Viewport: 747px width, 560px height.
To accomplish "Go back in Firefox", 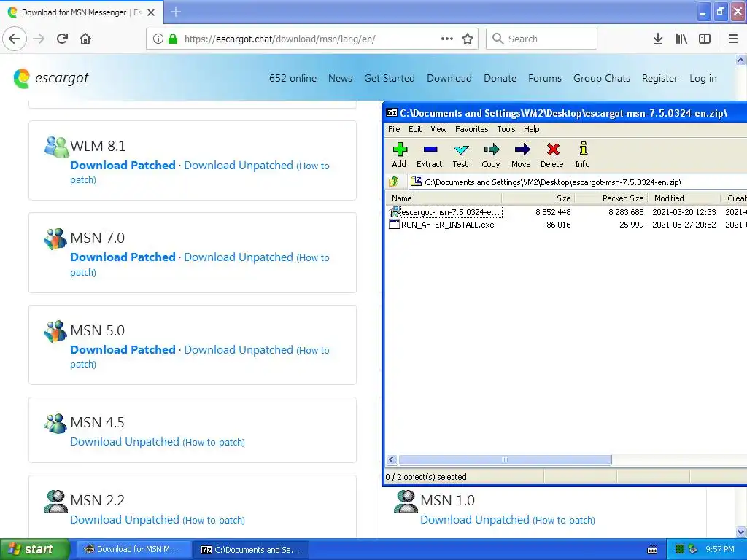I will click(15, 39).
